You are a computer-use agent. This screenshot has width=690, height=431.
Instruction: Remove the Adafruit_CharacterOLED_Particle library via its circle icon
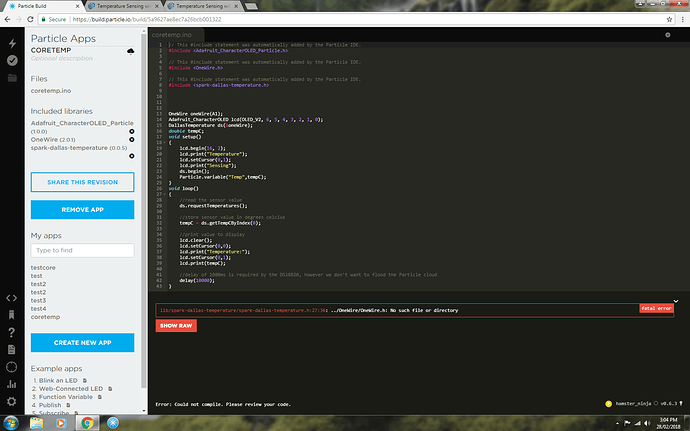tap(132, 131)
